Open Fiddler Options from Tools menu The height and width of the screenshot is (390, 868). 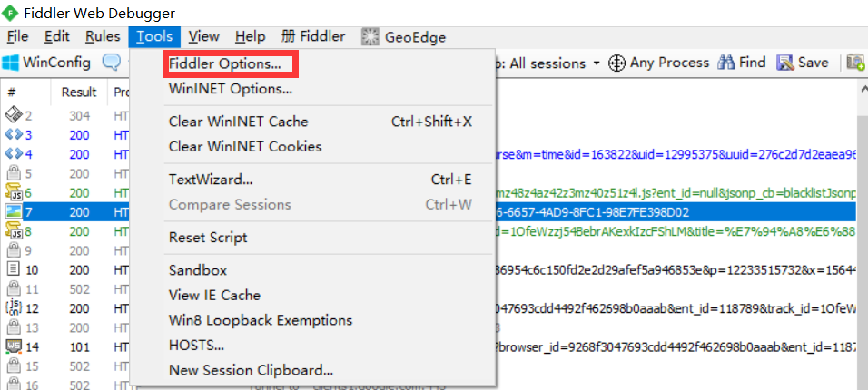pos(225,63)
